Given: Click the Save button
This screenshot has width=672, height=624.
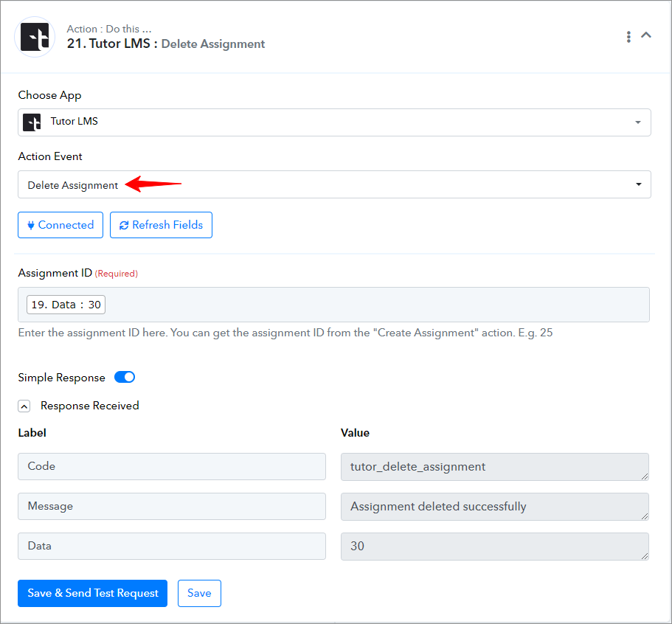Looking at the screenshot, I should 199,593.
